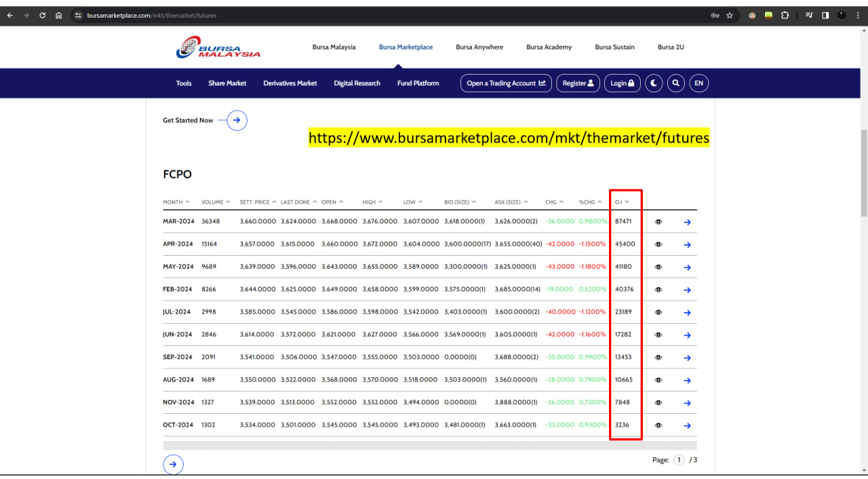This screenshot has height=479, width=868.
Task: Click the search magnifier icon in navbar
Action: tap(675, 83)
